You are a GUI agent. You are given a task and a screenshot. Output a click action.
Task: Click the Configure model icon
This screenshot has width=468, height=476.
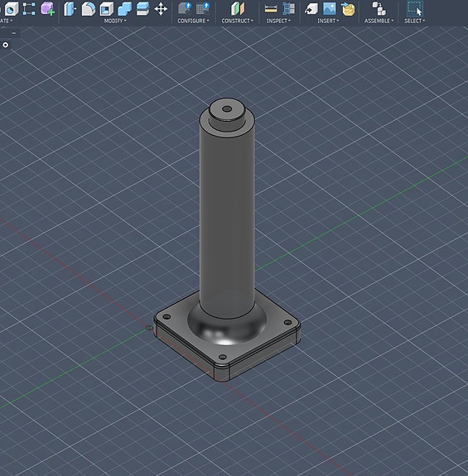click(185, 9)
